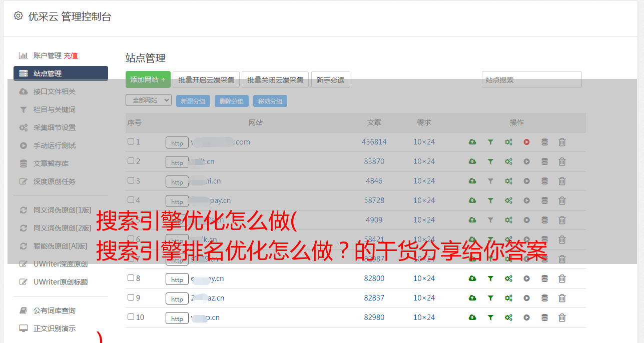Click the 新建分组 button
Viewport: 644px width, 343px height.
(193, 101)
